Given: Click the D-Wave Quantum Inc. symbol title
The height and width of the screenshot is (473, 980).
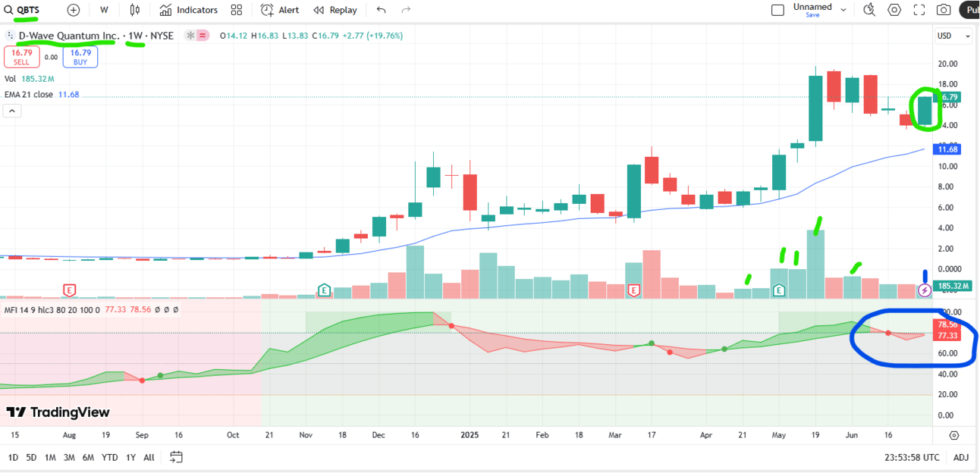Looking at the screenshot, I should click(x=68, y=36).
